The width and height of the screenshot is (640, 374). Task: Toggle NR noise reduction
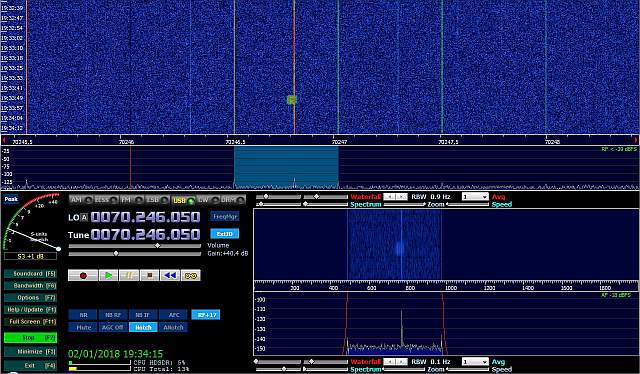point(83,315)
